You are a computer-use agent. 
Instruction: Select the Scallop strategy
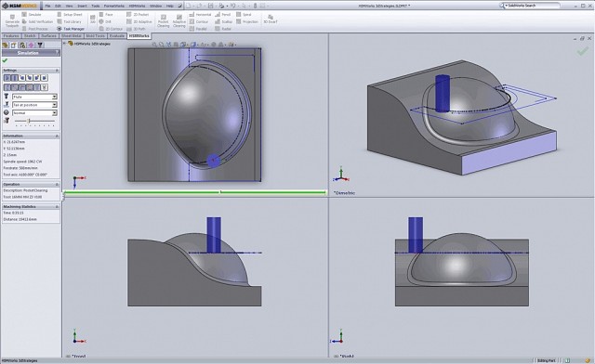pyautogui.click(x=223, y=21)
